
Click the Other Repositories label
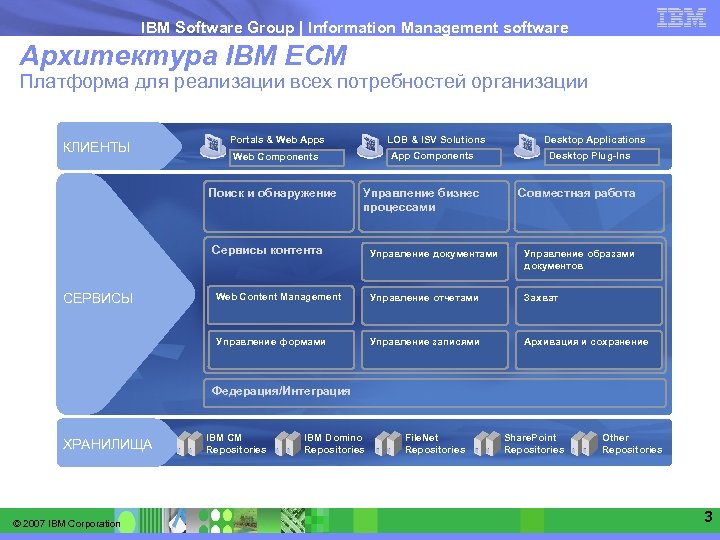pyautogui.click(x=632, y=444)
